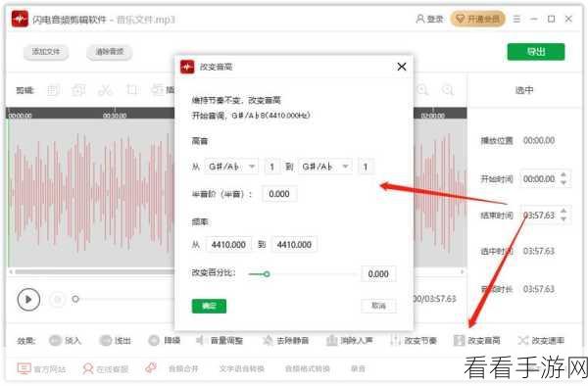Click the zoom-in magnifier icon
588x386 pixels.
click(x=422, y=90)
